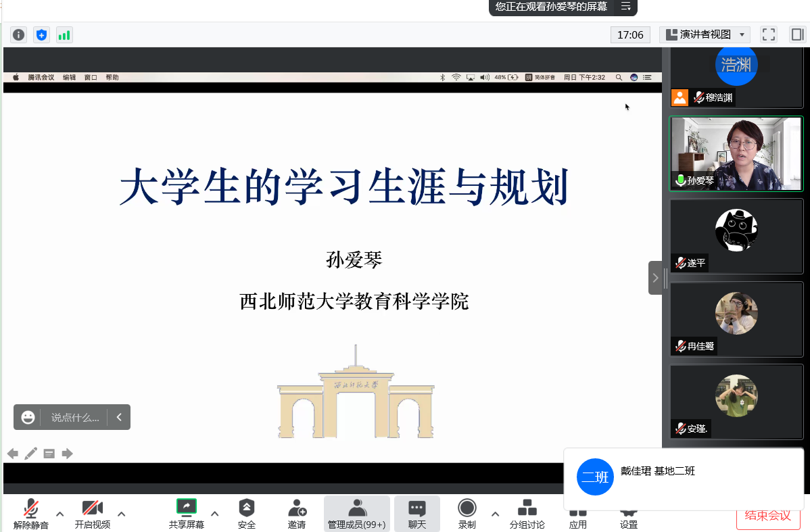Type in the 说点什么 message field
Screen dimensions: 810x532
pyautogui.click(x=74, y=418)
